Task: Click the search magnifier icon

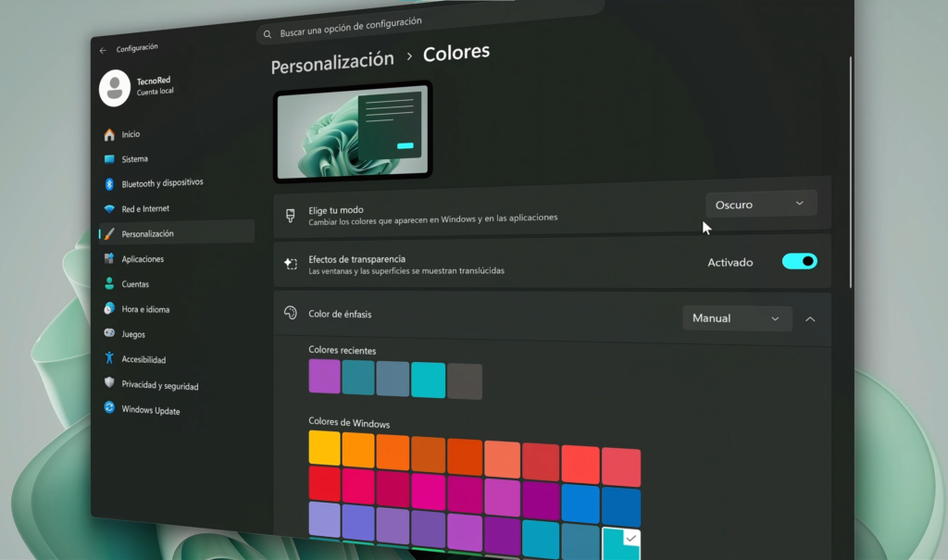Action: point(268,34)
